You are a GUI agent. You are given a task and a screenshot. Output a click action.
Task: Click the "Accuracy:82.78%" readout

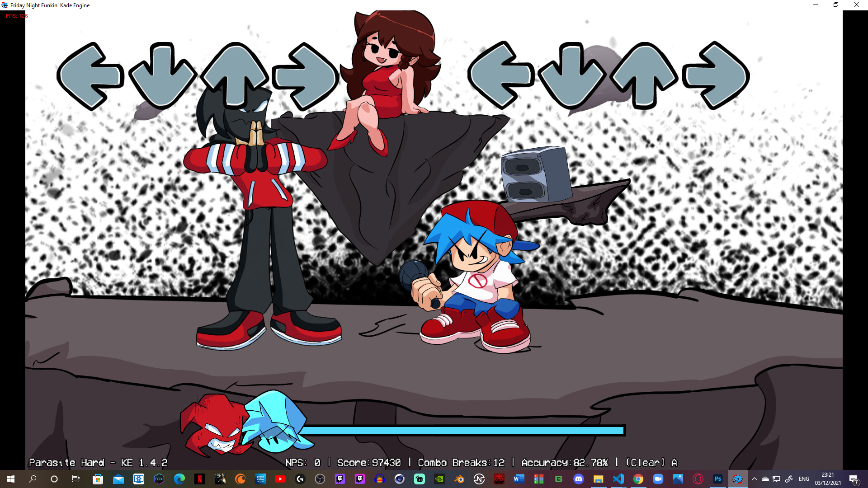tap(565, 463)
